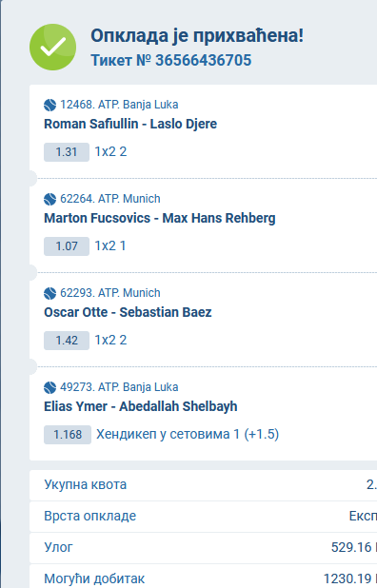Open Oscar Otte - Sebastian Baez match

128,312
